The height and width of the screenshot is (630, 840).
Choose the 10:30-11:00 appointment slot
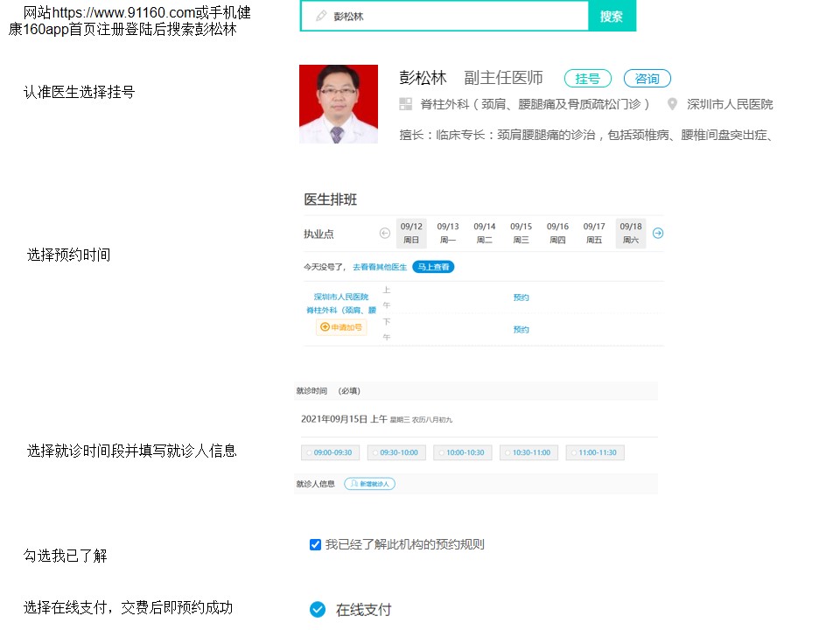coord(528,452)
